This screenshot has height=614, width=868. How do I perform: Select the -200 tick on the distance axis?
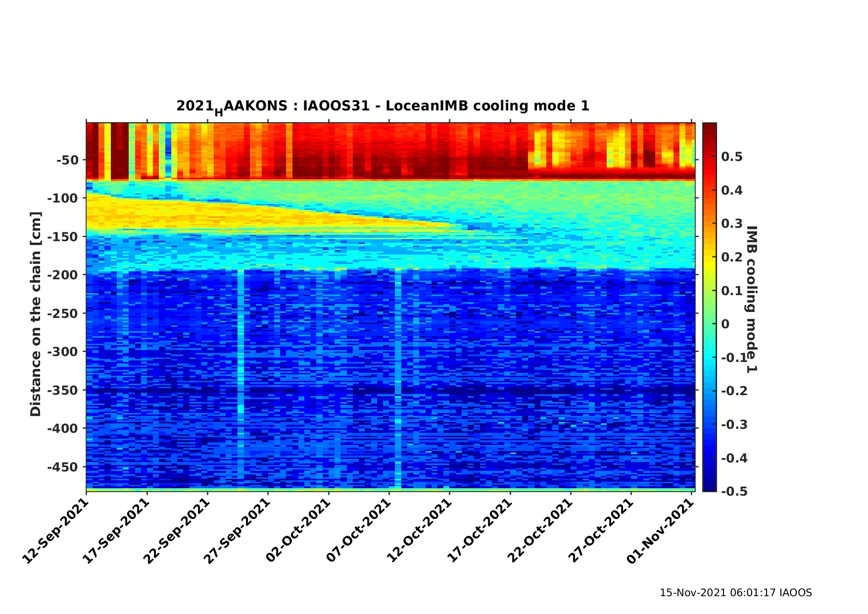pyautogui.click(x=63, y=275)
